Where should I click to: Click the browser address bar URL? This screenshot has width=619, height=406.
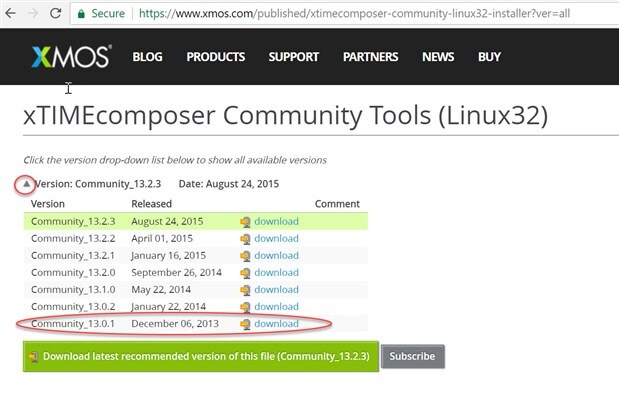354,13
